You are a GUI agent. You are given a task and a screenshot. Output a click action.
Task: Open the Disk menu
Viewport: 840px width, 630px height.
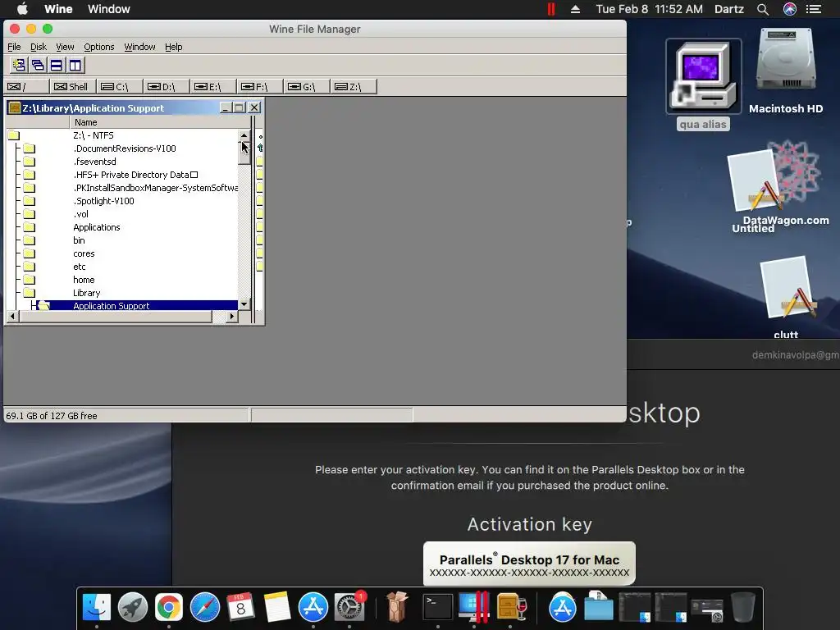coord(38,47)
